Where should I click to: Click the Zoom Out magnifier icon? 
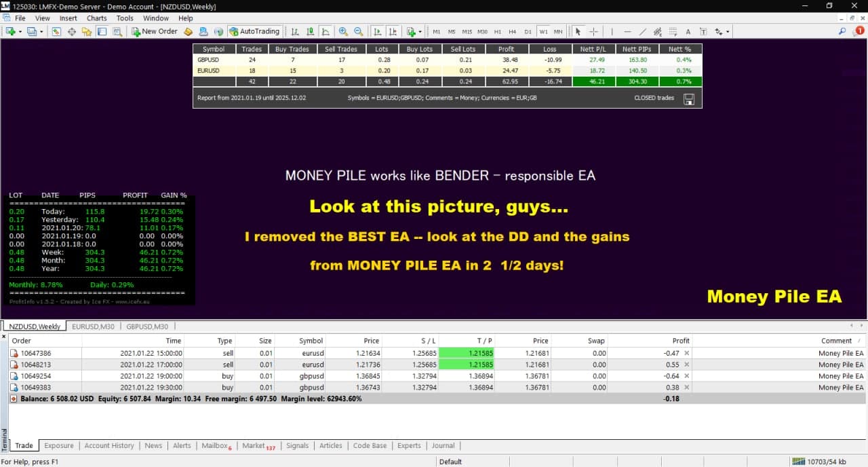(359, 31)
